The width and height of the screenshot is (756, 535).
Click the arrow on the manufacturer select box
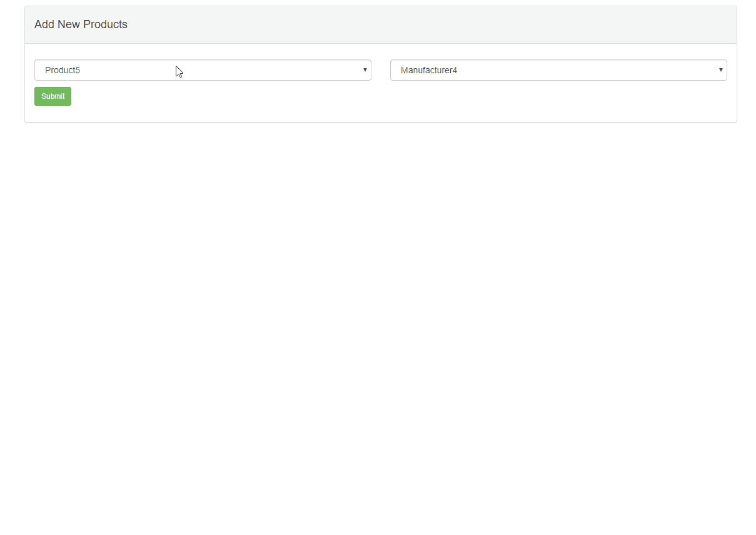[720, 70]
